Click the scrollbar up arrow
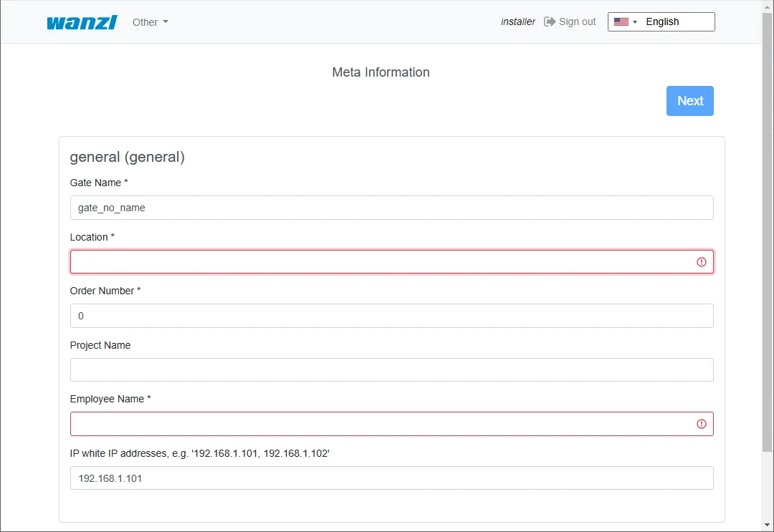This screenshot has height=532, width=774. 768,6
